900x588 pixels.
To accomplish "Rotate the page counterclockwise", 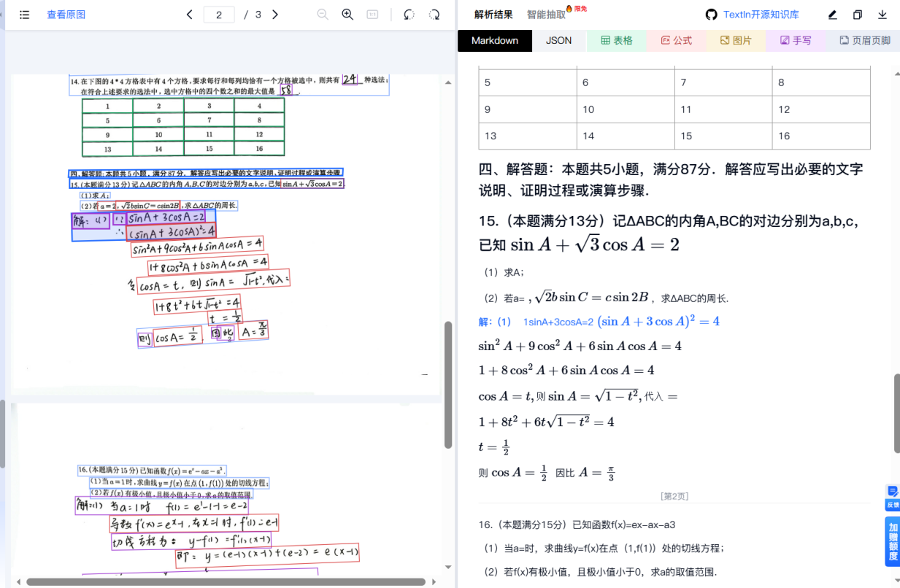I will 408,14.
